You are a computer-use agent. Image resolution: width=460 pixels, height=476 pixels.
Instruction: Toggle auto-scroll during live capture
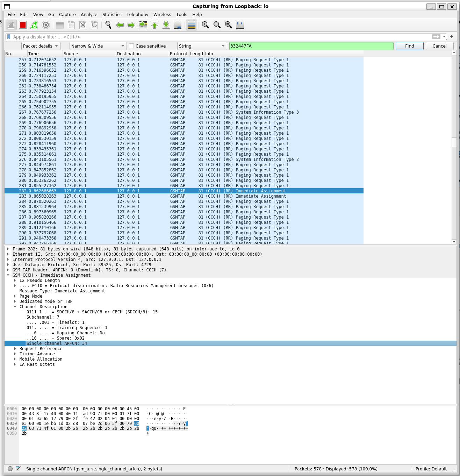tap(178, 24)
